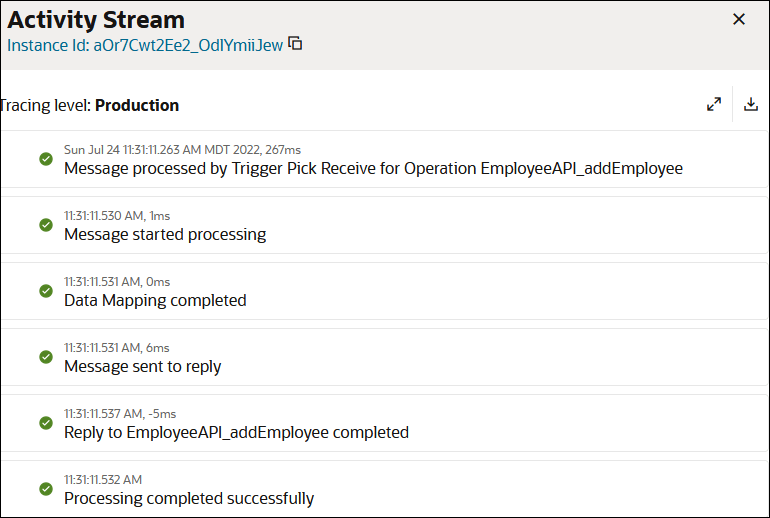Expand the activity stream to full view
Image resolution: width=770 pixels, height=518 pixels.
coord(714,104)
